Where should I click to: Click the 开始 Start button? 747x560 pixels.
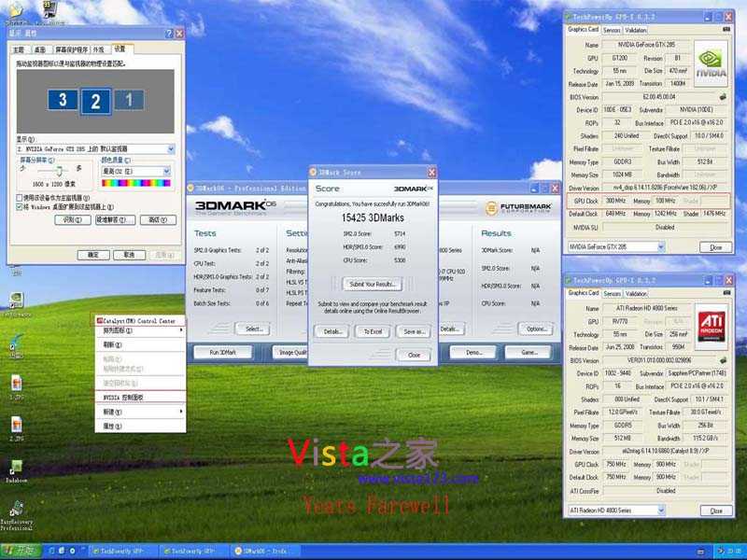pos(21,551)
